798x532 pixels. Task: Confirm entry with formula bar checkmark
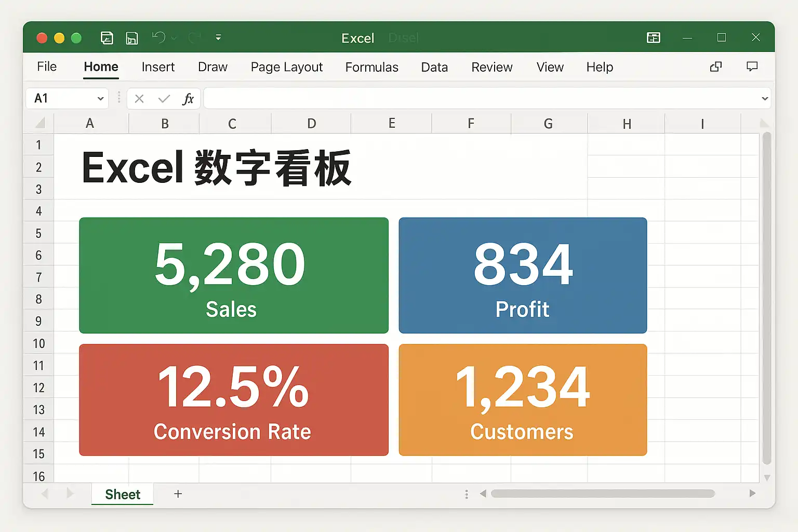point(164,99)
